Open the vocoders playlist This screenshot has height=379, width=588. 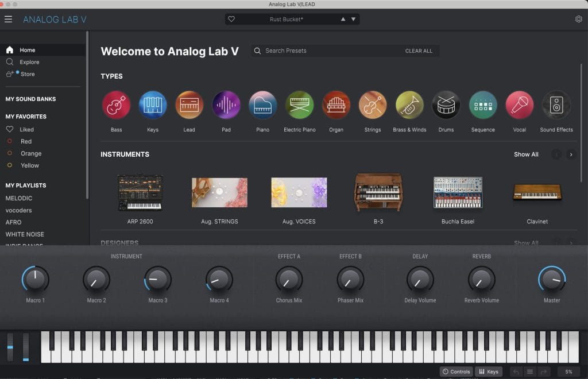(x=18, y=210)
